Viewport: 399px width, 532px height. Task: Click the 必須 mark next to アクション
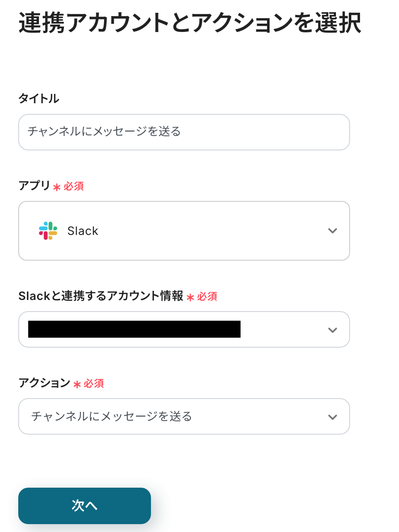[x=94, y=384]
